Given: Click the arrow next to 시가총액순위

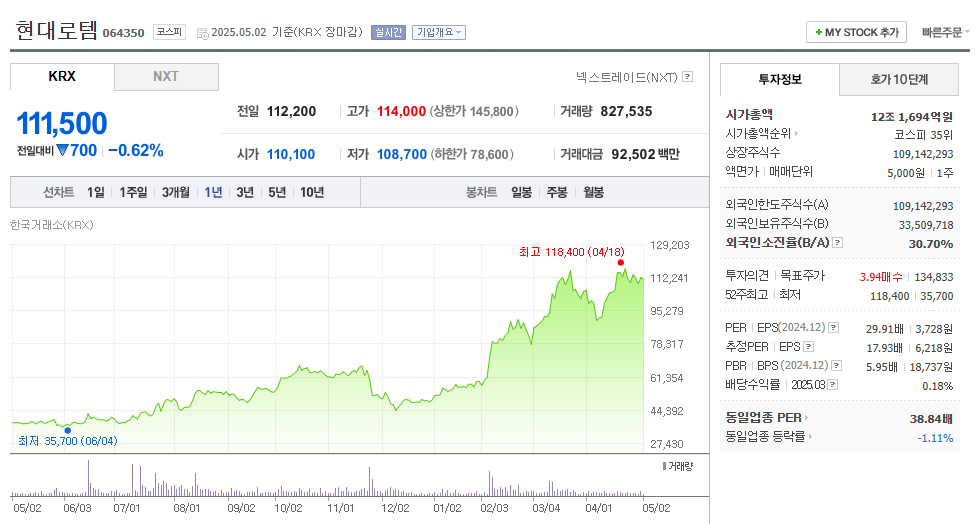Looking at the screenshot, I should coord(796,134).
